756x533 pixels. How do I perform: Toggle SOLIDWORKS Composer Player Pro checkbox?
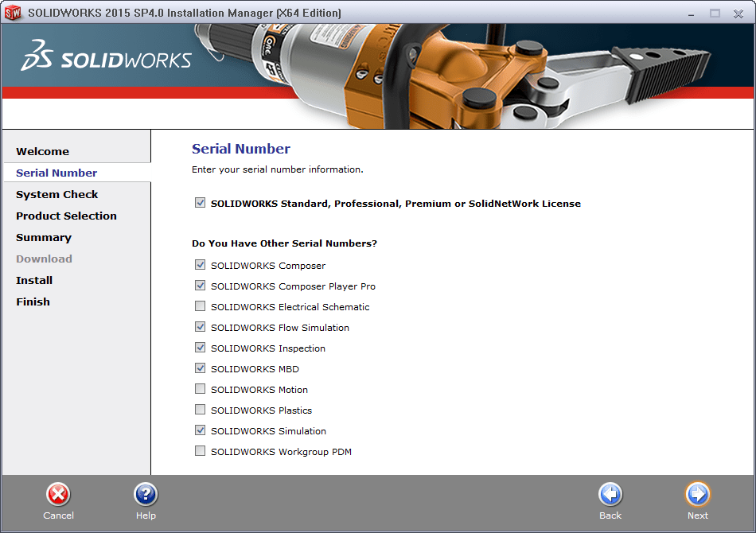tap(200, 286)
